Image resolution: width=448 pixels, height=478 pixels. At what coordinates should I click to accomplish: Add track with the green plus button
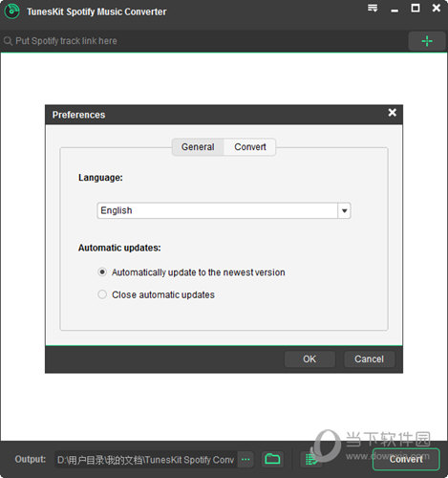(x=427, y=41)
